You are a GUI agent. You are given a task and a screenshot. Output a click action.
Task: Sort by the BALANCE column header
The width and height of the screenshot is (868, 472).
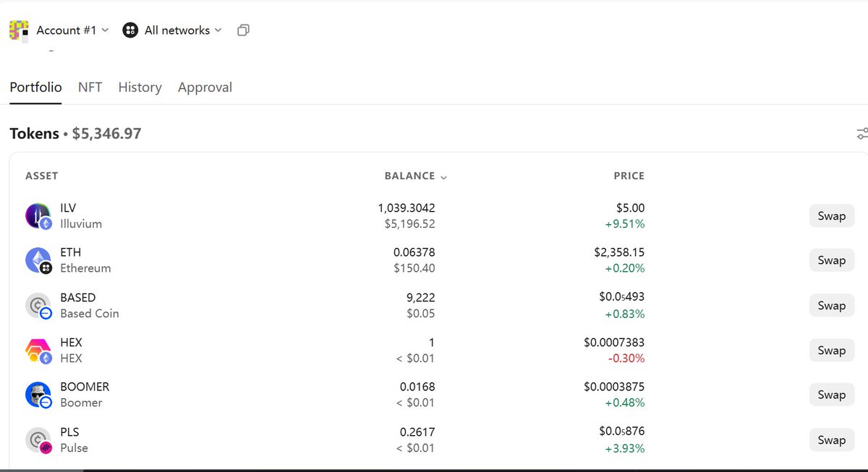coord(415,176)
